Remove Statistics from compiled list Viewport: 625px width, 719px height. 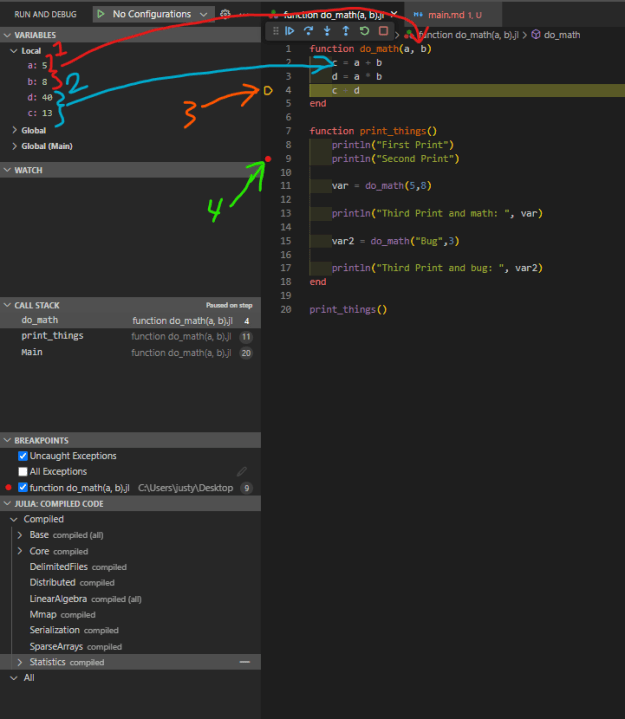245,662
